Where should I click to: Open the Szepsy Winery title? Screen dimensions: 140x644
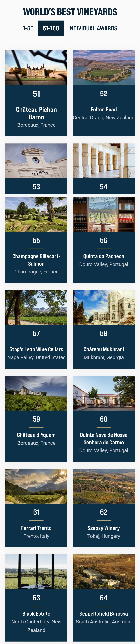pyautogui.click(x=104, y=528)
